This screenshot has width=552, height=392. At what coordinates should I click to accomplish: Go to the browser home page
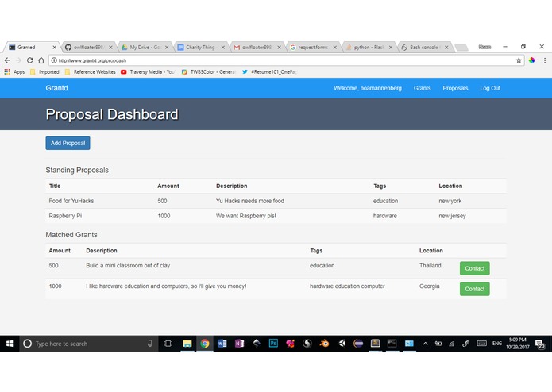pyautogui.click(x=41, y=60)
